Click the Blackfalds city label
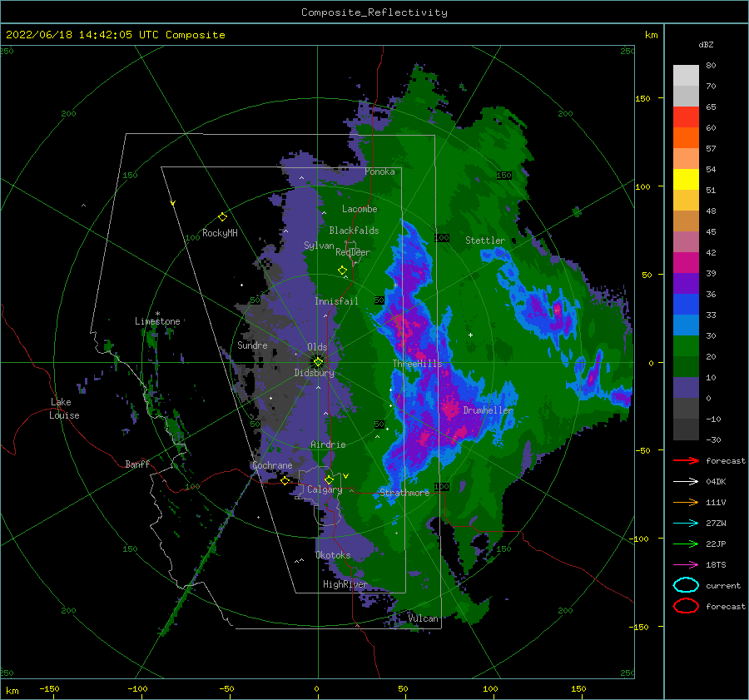 pyautogui.click(x=354, y=231)
